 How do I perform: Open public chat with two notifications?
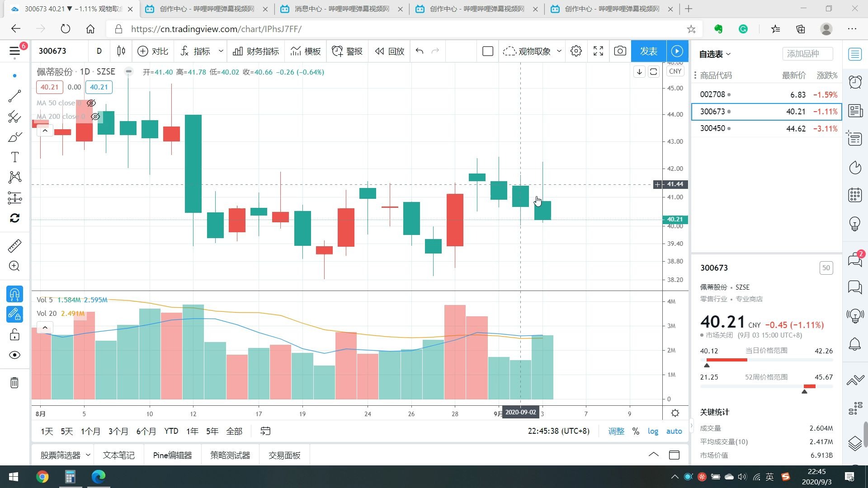pos(855,259)
